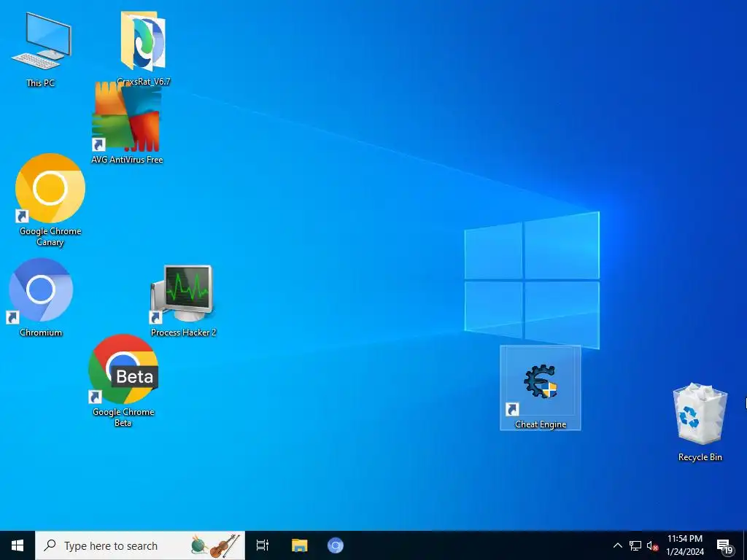747x560 pixels.
Task: Show hidden system tray icons
Action: pos(617,545)
